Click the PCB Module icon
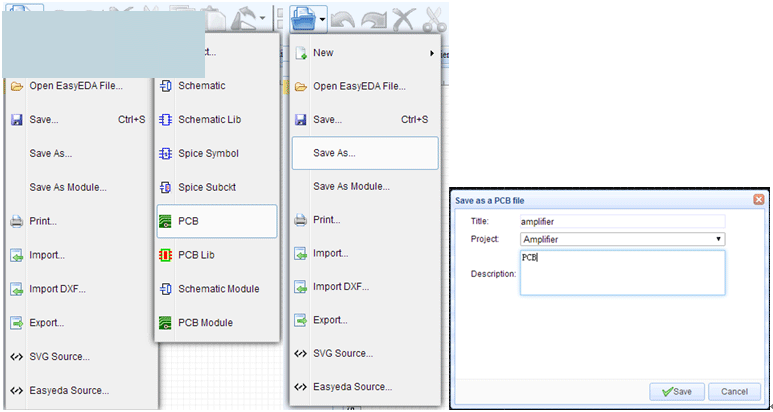 click(x=166, y=323)
